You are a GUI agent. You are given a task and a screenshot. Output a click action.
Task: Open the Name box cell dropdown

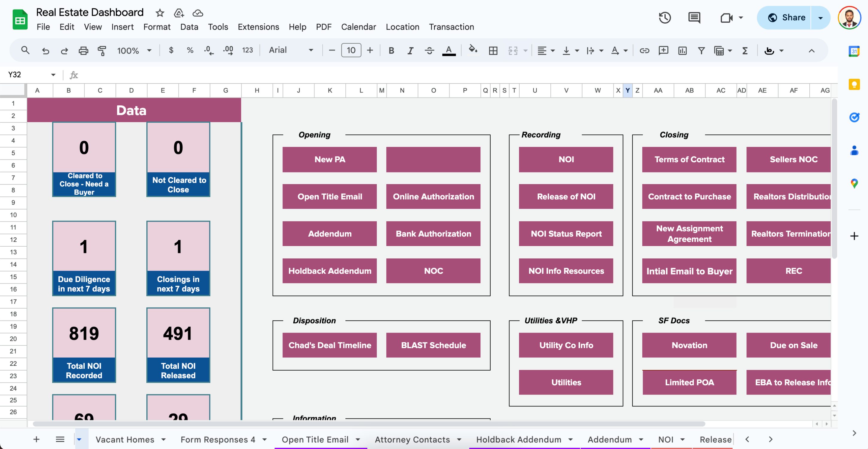[x=53, y=75]
